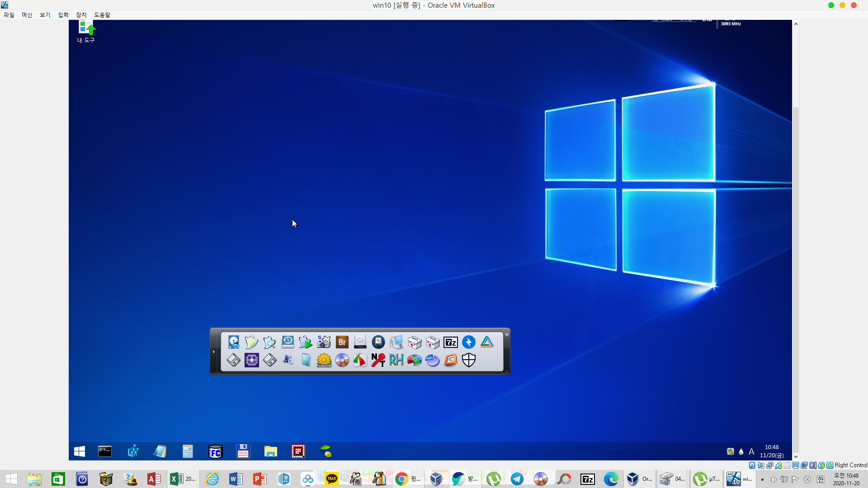Image resolution: width=868 pixels, height=488 pixels.
Task: Open KakaoTalk on the host taskbar
Action: 332,479
